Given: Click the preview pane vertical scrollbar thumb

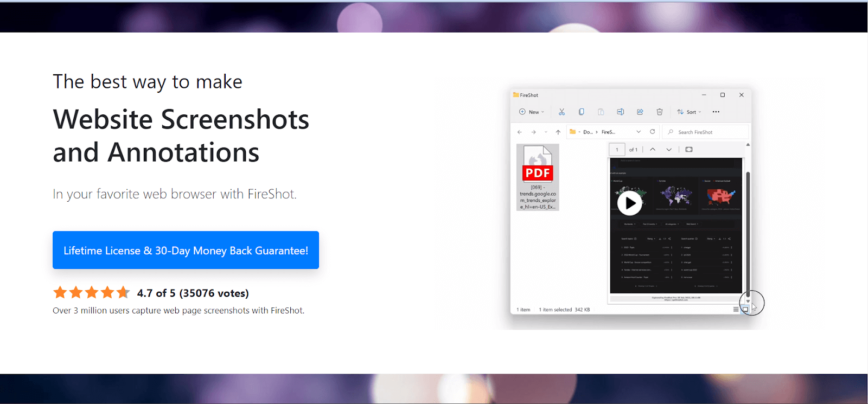Looking at the screenshot, I should (x=748, y=233).
